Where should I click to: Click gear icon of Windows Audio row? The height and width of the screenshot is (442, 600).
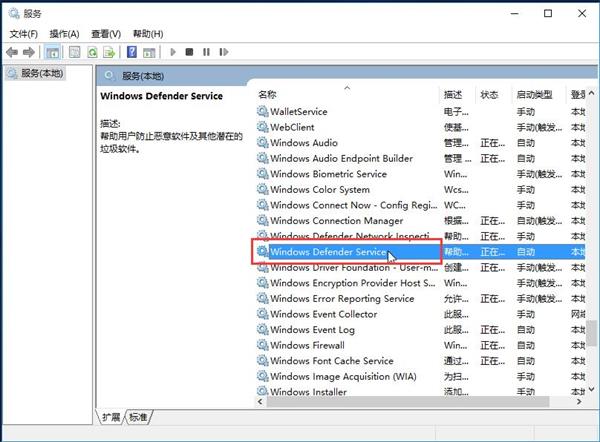tap(262, 143)
